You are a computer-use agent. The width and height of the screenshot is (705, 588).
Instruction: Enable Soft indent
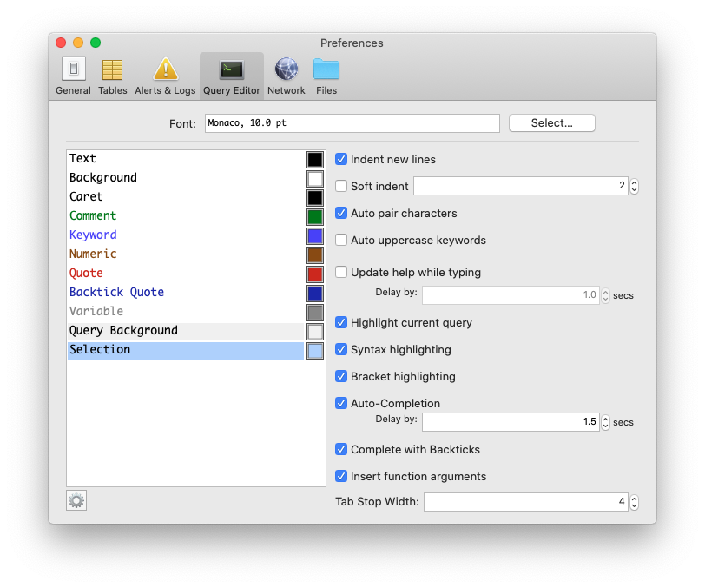pyautogui.click(x=341, y=186)
